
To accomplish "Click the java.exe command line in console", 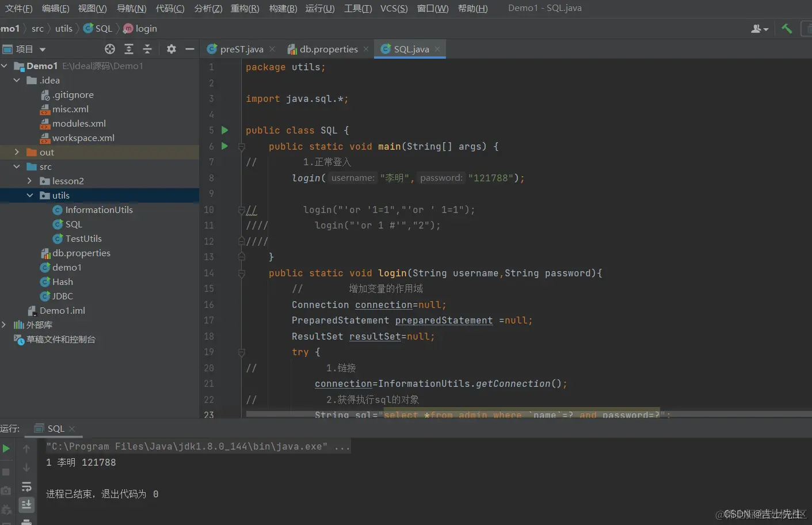I will pyautogui.click(x=198, y=446).
